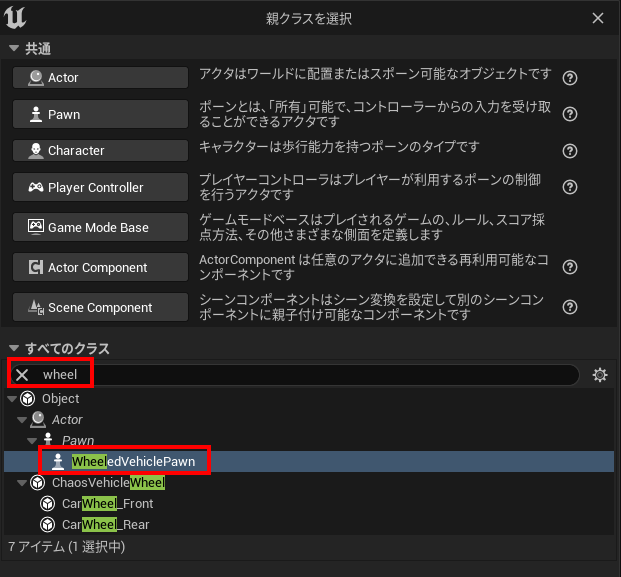Select WheeledVehiclePawn class
The width and height of the screenshot is (621, 577).
[x=309, y=461]
